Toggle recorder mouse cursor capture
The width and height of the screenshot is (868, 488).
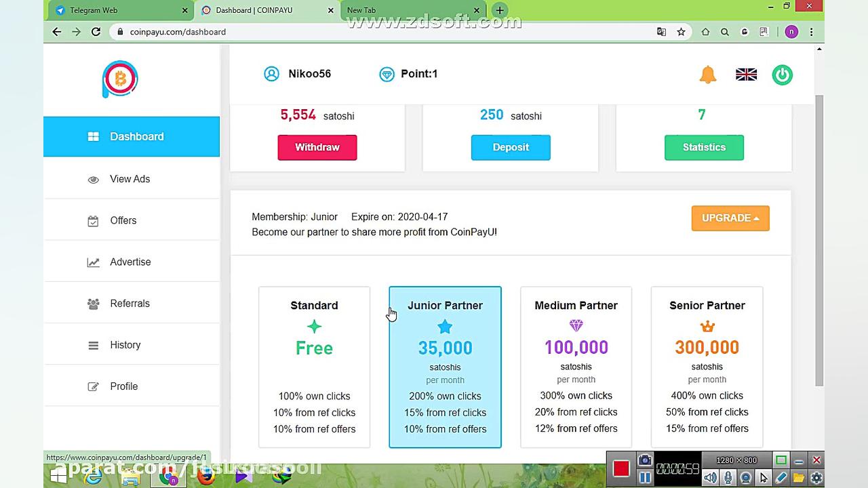click(x=764, y=478)
